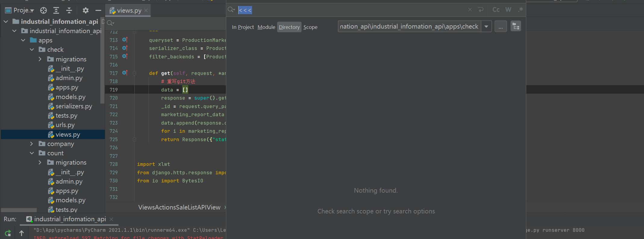Close the industrial_infomation_api Run tab
This screenshot has height=239, width=644.
[x=111, y=219]
